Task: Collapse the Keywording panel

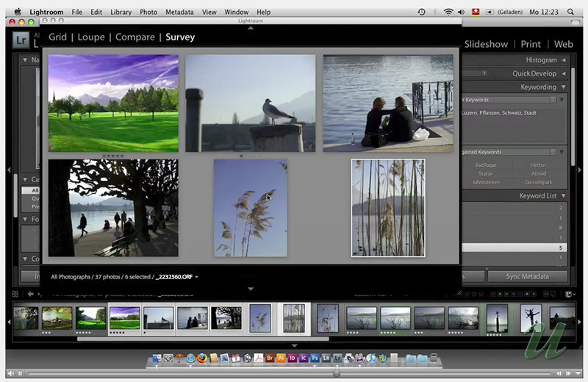Action: (x=563, y=87)
